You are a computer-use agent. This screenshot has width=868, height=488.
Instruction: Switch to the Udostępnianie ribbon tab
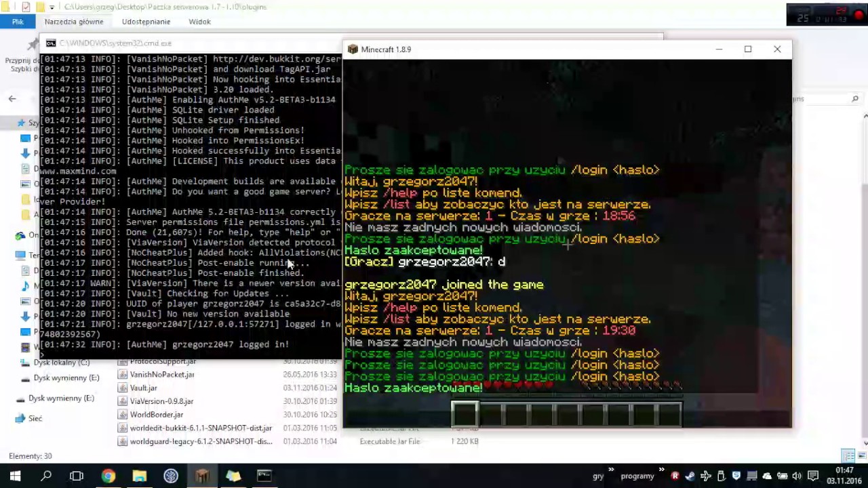(x=146, y=22)
